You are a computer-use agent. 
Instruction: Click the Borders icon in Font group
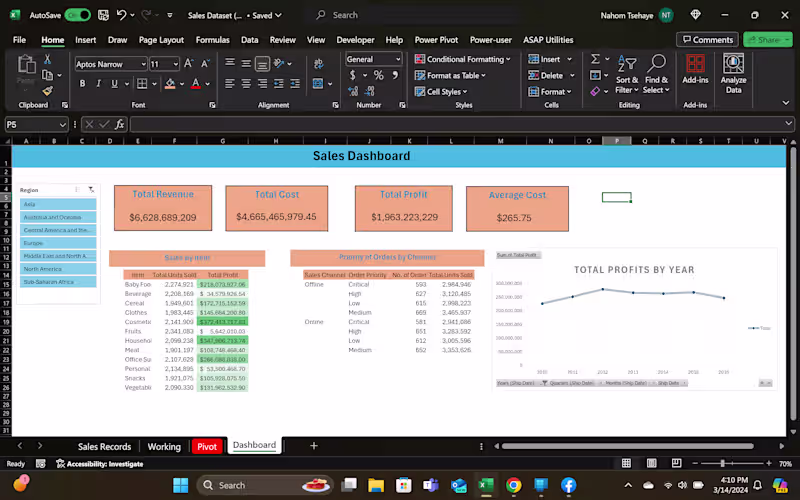pos(142,83)
